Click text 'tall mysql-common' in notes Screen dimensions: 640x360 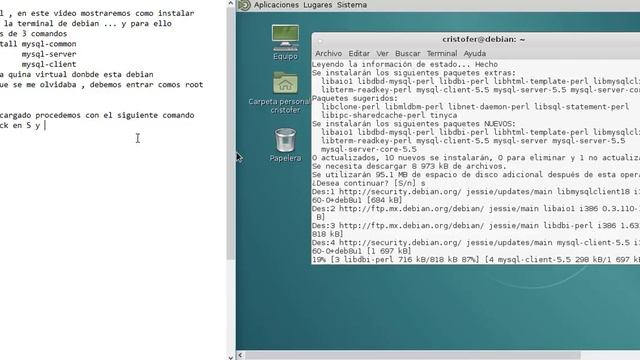point(38,44)
